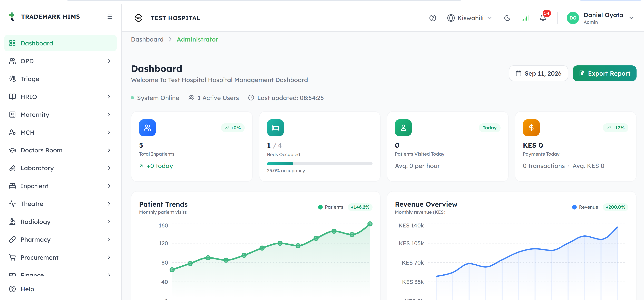Click the Pharmacy pill icon in sidebar
Viewport: 644px width, 300px height.
(12, 239)
